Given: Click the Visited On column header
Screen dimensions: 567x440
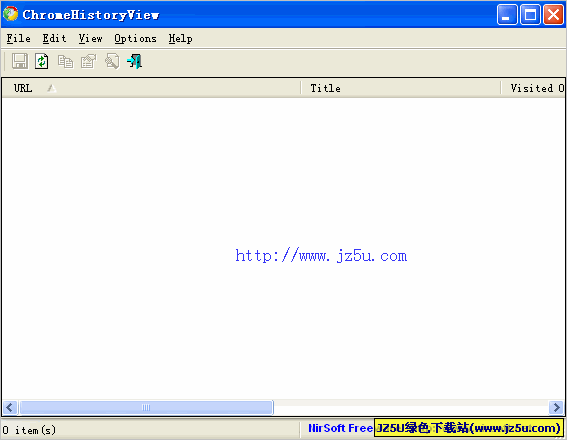Looking at the screenshot, I should coord(533,88).
